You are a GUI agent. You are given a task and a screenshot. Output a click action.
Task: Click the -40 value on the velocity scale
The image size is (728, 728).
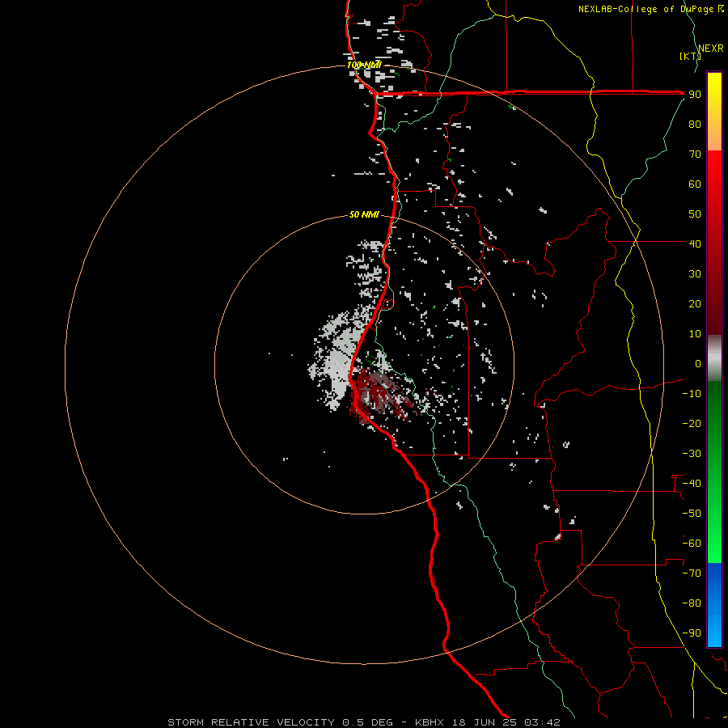pyautogui.click(x=692, y=484)
